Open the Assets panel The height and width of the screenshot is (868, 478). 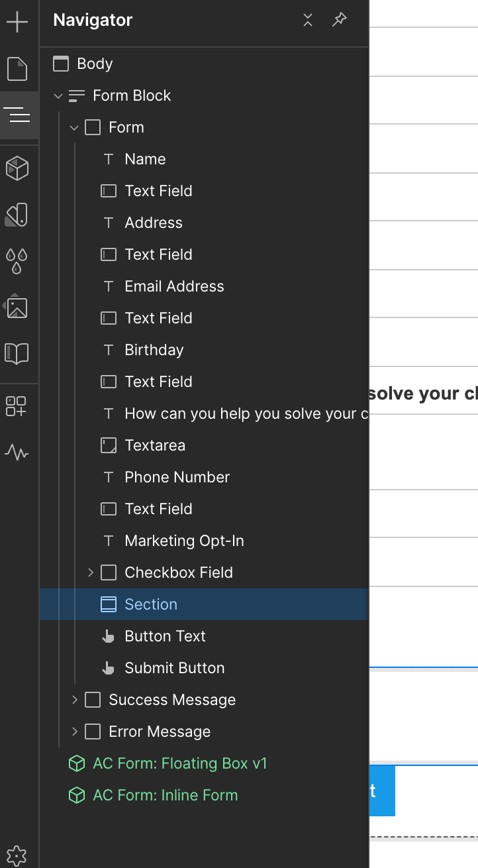point(18,307)
